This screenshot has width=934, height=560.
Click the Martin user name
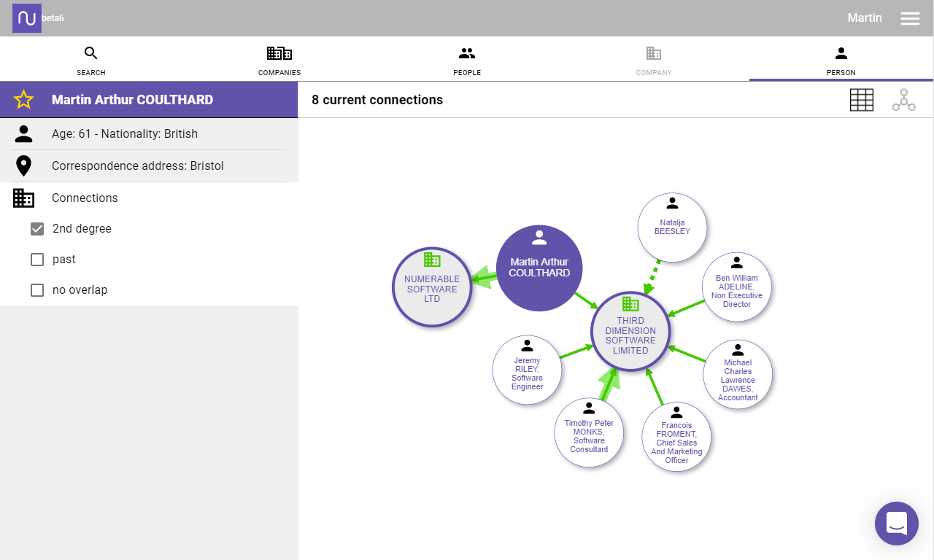[865, 18]
